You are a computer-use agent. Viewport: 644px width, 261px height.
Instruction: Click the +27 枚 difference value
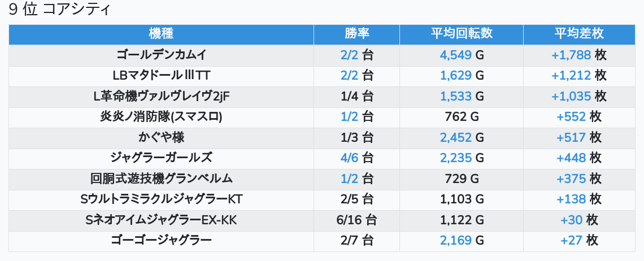579,241
